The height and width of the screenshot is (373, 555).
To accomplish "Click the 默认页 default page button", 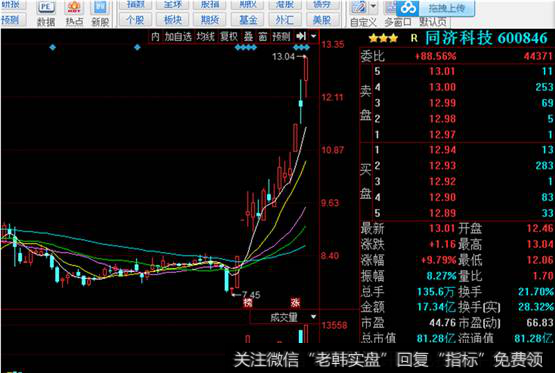I will [x=433, y=22].
